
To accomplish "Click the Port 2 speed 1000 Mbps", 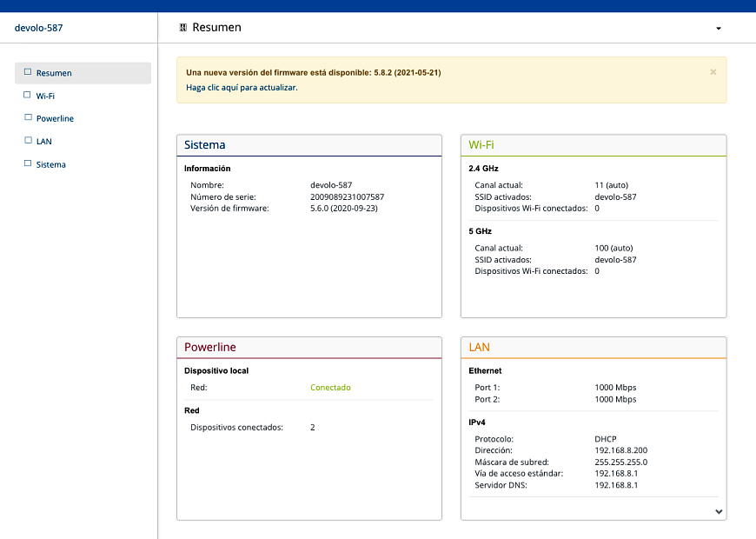I will 616,399.
